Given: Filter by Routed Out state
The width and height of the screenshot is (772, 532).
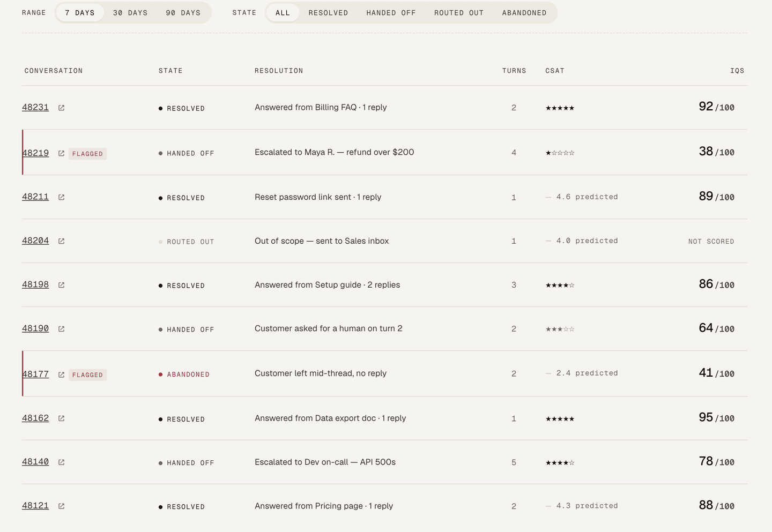Looking at the screenshot, I should (x=459, y=13).
